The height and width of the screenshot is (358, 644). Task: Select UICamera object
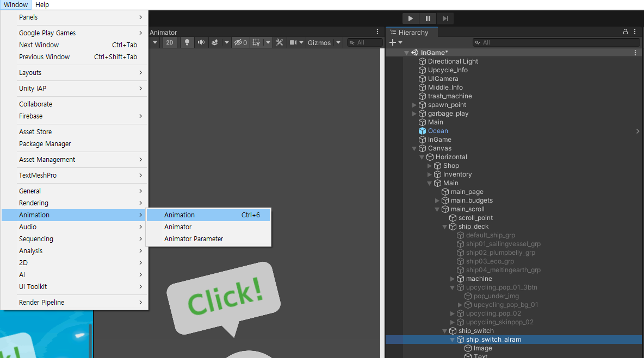(443, 79)
